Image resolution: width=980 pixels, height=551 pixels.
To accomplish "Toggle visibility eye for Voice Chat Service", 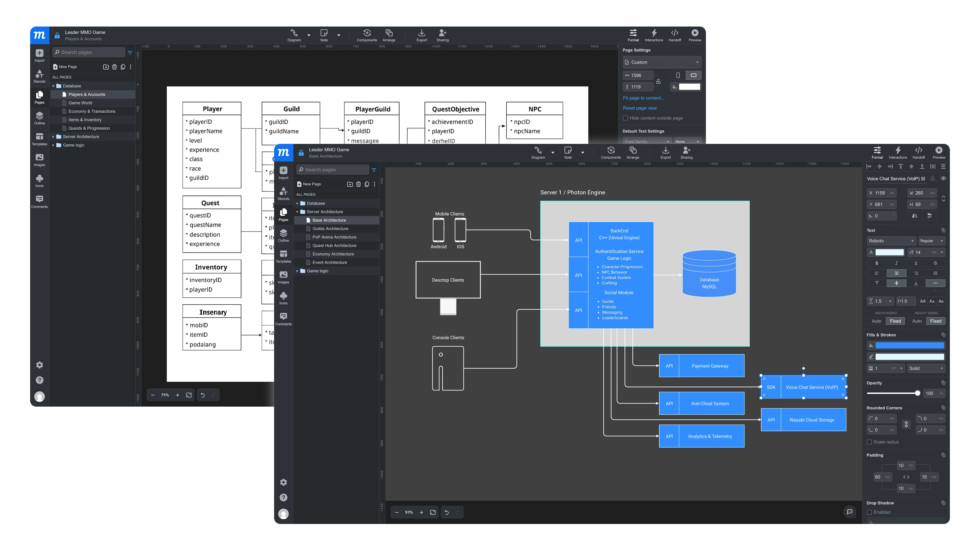I will [x=944, y=178].
